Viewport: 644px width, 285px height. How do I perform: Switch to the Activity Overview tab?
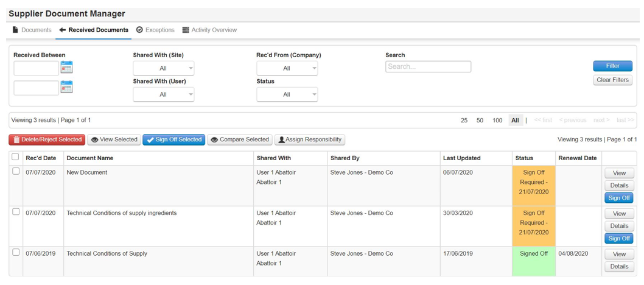(210, 30)
